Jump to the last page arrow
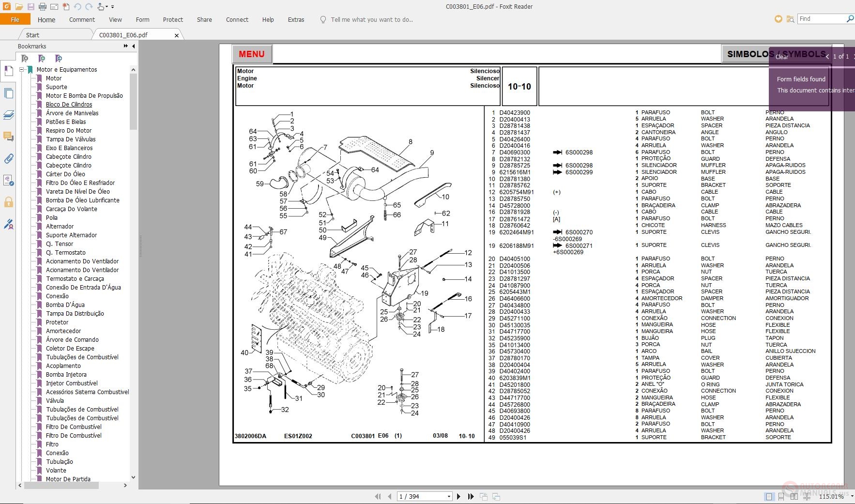 click(471, 496)
